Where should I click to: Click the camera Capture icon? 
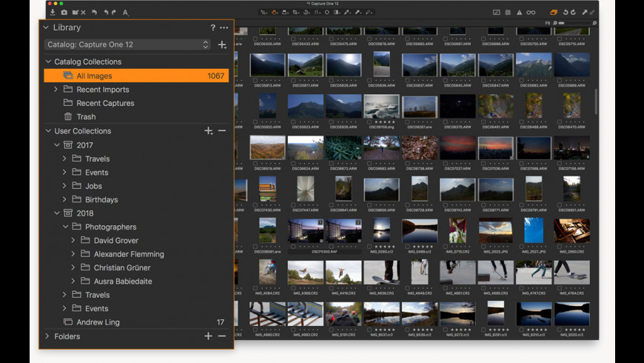[x=64, y=13]
